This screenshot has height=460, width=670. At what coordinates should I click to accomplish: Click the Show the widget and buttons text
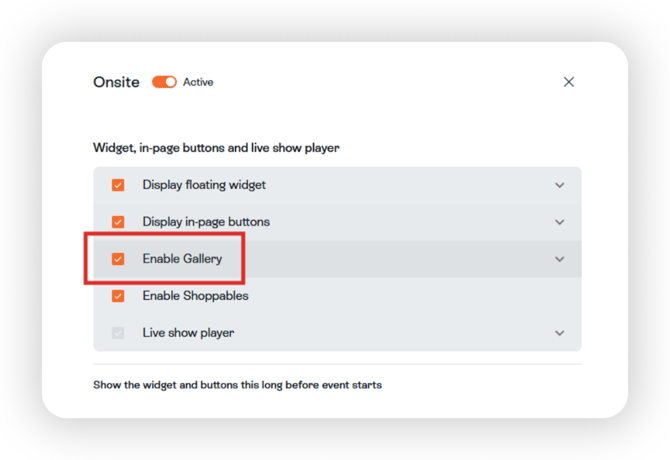[237, 384]
